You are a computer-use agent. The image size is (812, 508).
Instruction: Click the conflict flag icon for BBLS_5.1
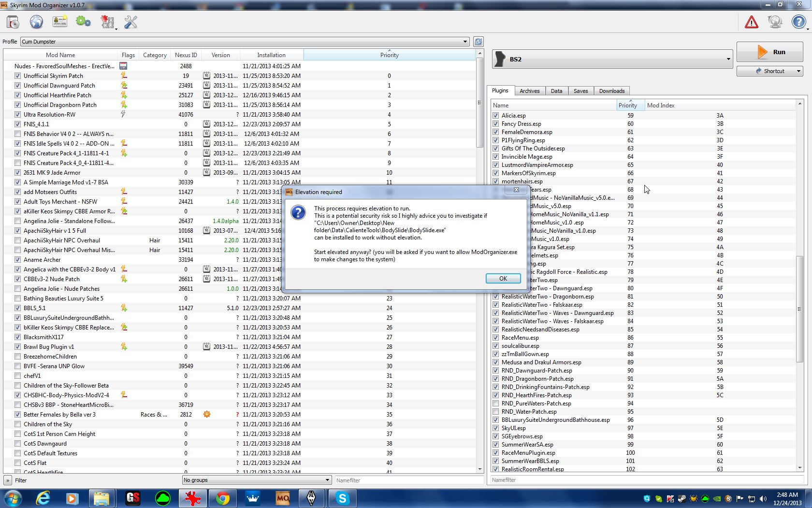124,308
